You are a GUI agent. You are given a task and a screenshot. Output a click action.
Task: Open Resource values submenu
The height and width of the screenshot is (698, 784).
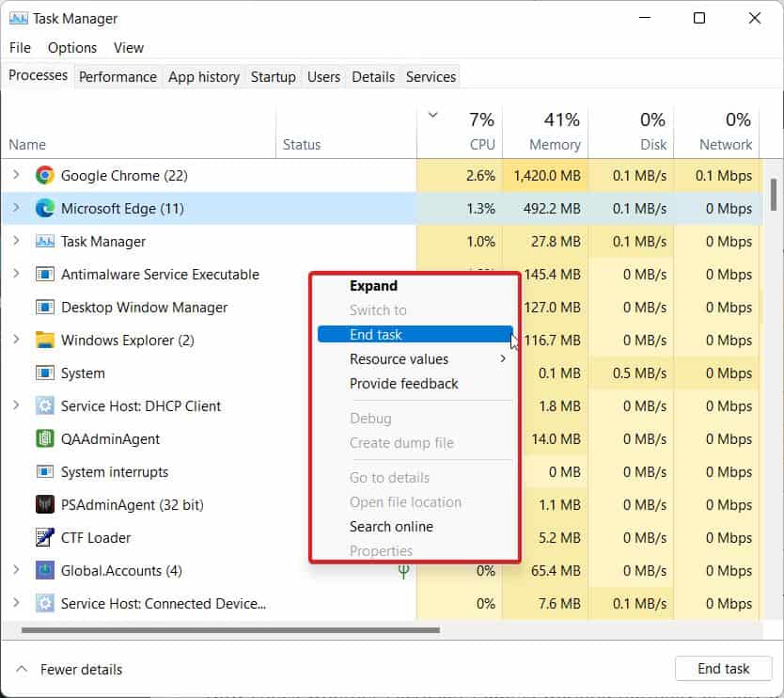tap(400, 359)
